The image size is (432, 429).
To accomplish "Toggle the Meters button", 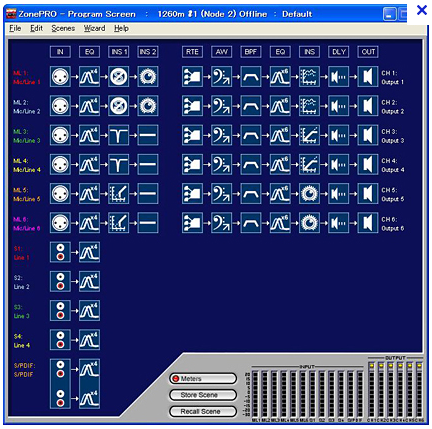I will click(x=203, y=379).
